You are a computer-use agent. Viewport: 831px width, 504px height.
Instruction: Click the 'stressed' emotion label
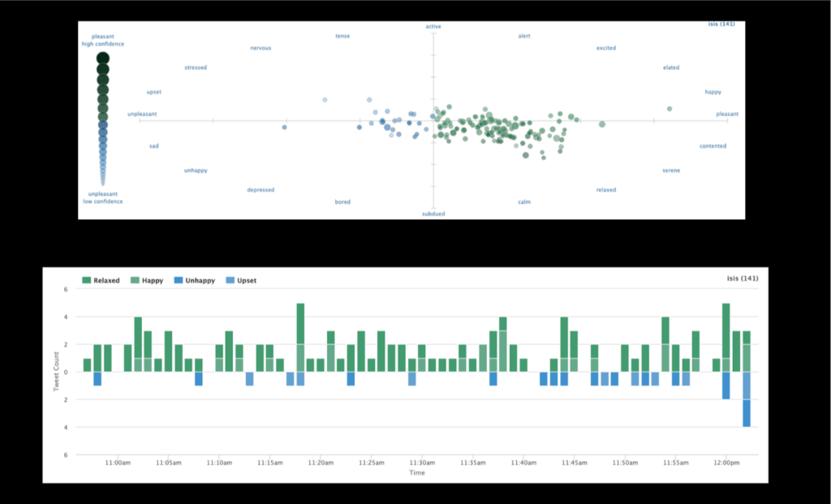point(196,68)
